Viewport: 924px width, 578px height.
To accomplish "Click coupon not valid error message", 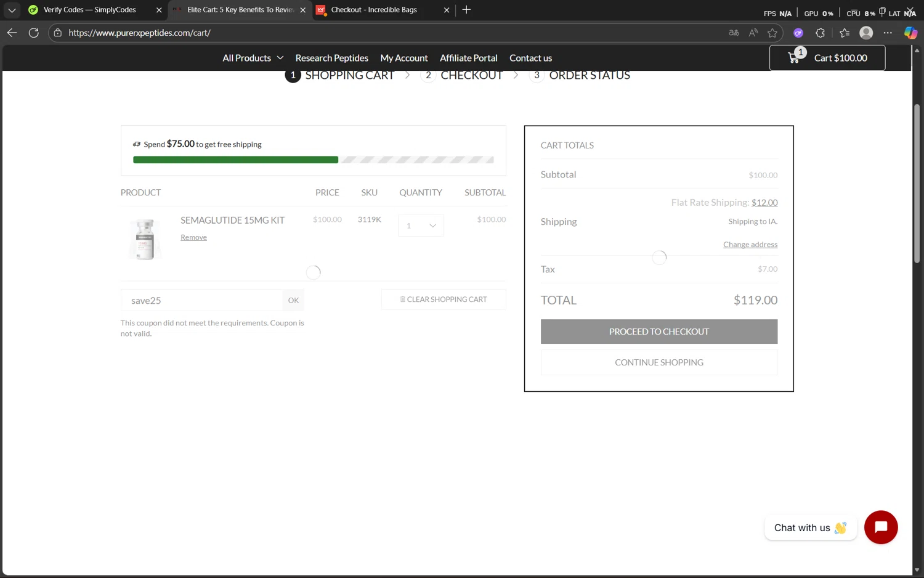I will click(x=213, y=328).
